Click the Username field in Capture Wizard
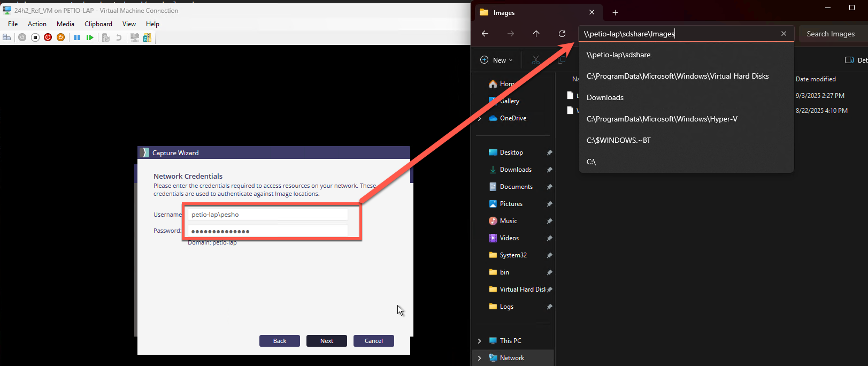The width and height of the screenshot is (868, 366). point(267,215)
